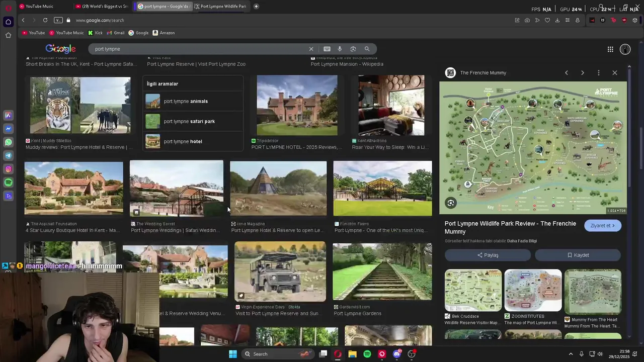Open the pyramid lodge savanna thumbnail
This screenshot has height=362, width=644.
[x=278, y=189]
